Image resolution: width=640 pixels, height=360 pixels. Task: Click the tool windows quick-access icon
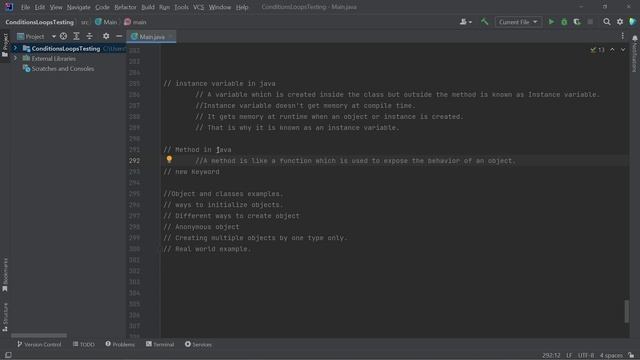point(8,355)
